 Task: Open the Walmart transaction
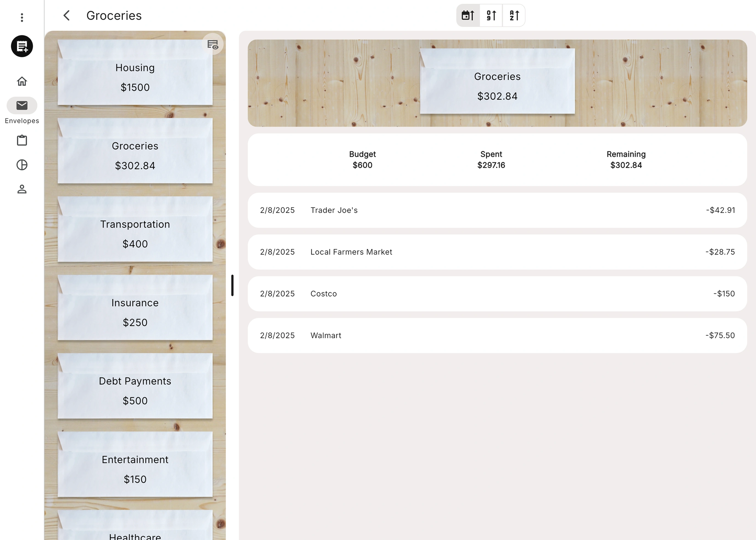tap(497, 335)
